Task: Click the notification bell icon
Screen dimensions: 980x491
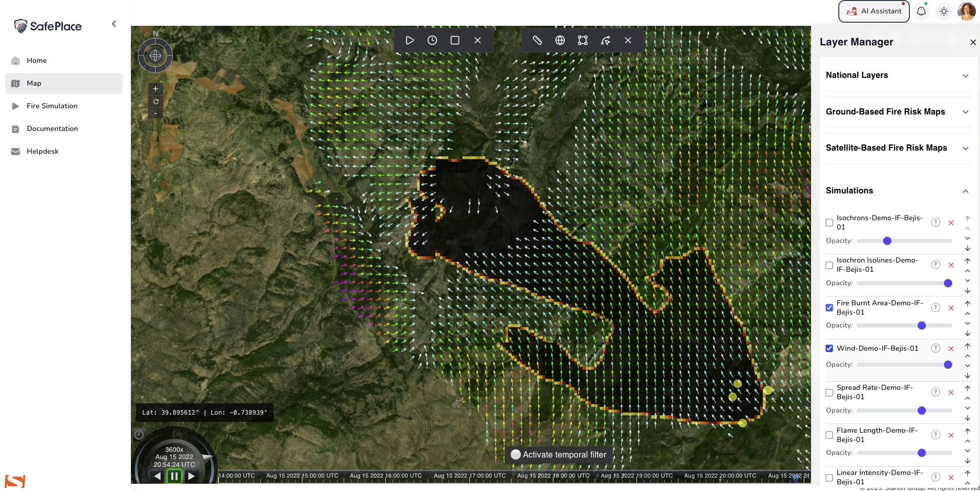Action: 921,11
